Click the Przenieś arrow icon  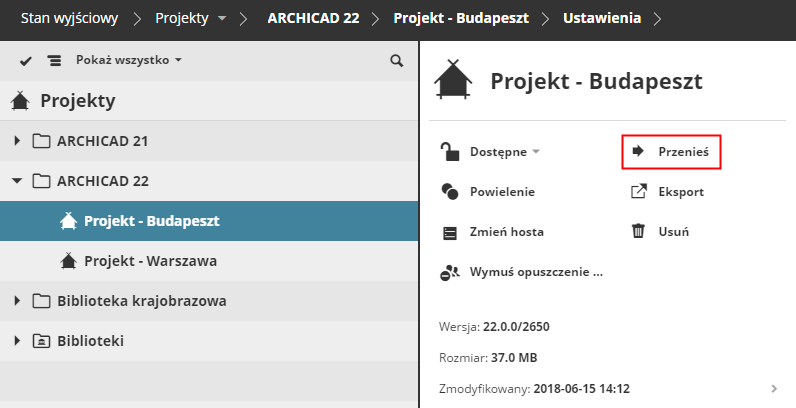coord(638,151)
